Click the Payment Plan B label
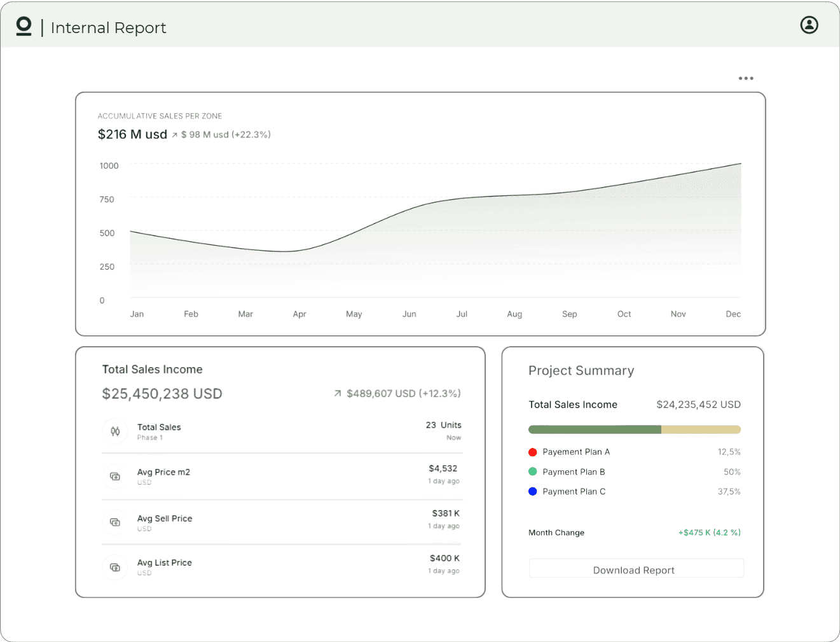This screenshot has height=642, width=840. tap(574, 472)
